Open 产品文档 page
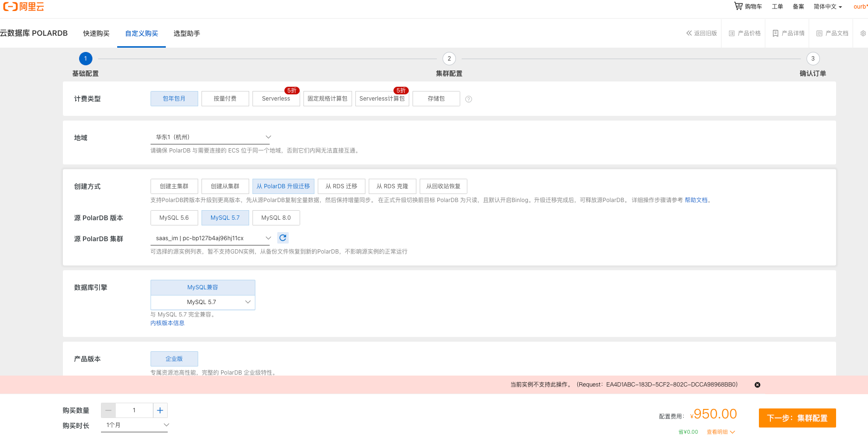This screenshot has height=438, width=868. [x=832, y=33]
